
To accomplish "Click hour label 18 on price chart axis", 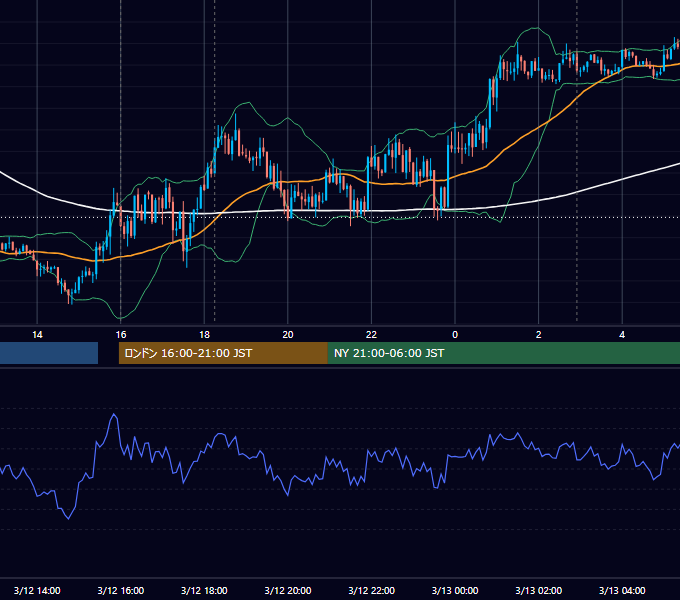I will pyautogui.click(x=204, y=335).
